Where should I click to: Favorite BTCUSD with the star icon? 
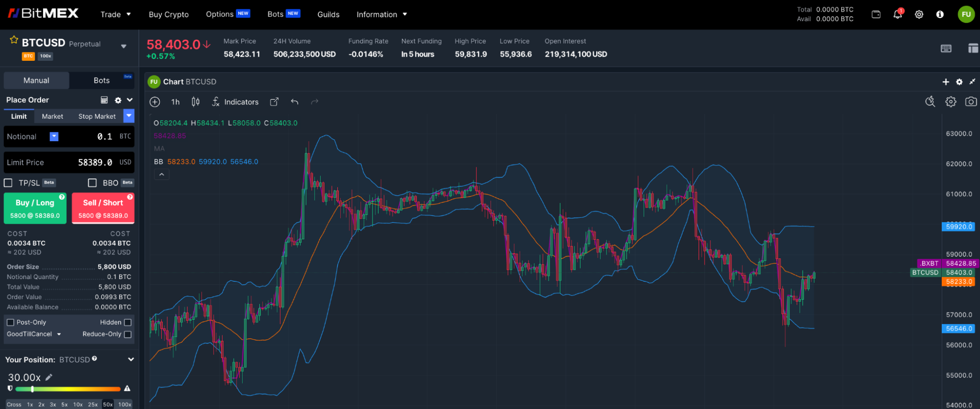tap(14, 40)
